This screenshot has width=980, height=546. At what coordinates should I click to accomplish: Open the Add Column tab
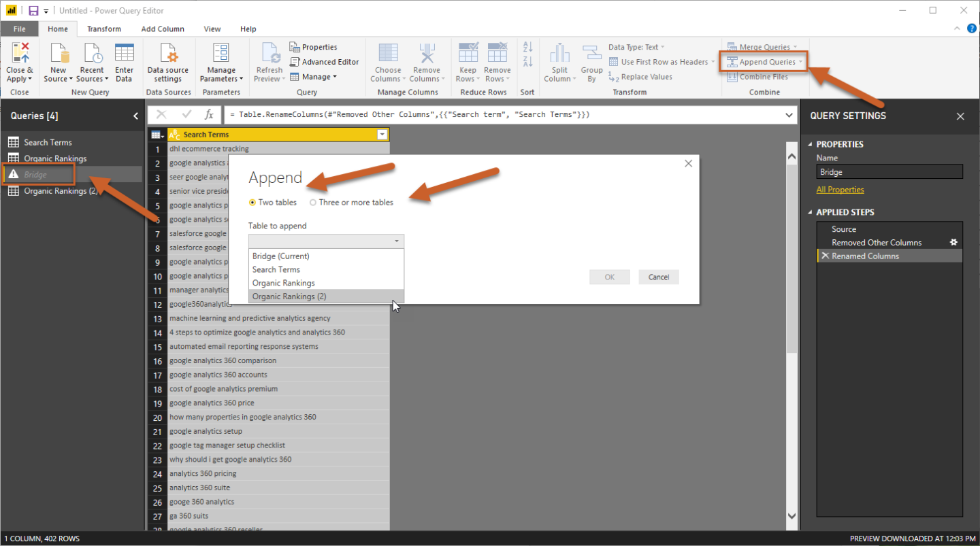[163, 29]
